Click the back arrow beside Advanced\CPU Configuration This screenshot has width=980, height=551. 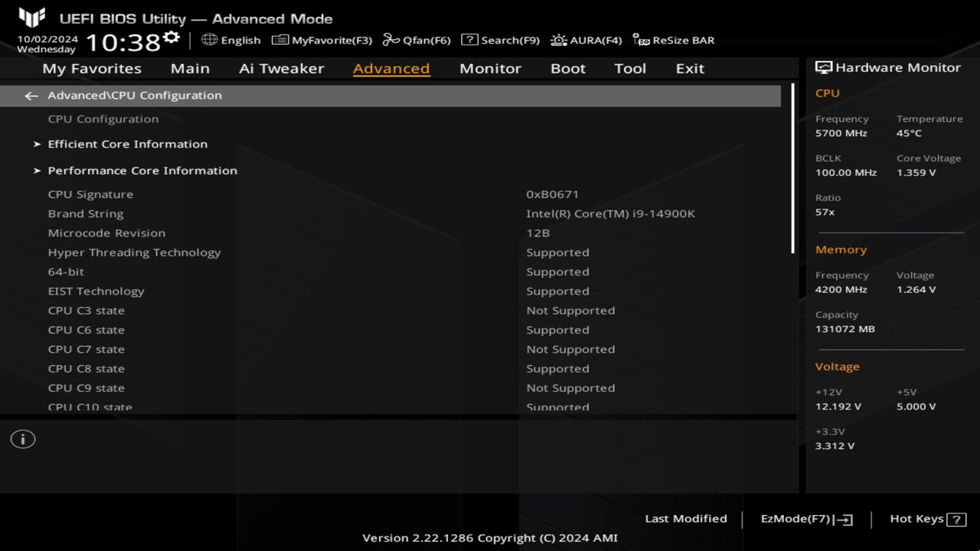pos(31,96)
